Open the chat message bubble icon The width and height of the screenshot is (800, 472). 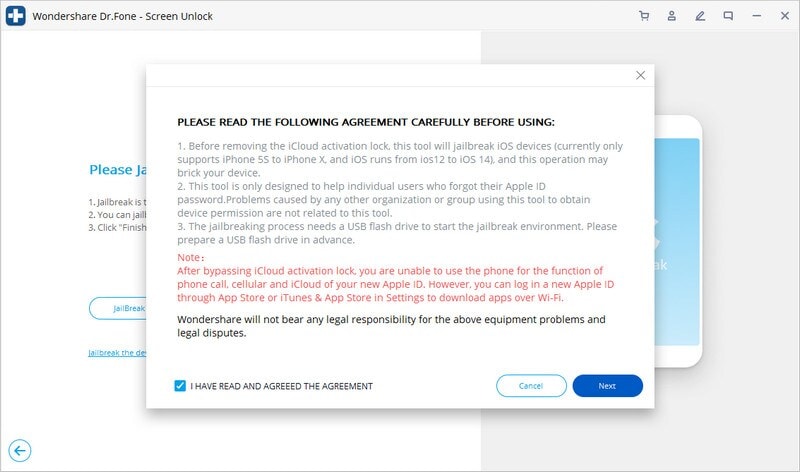[x=728, y=16]
